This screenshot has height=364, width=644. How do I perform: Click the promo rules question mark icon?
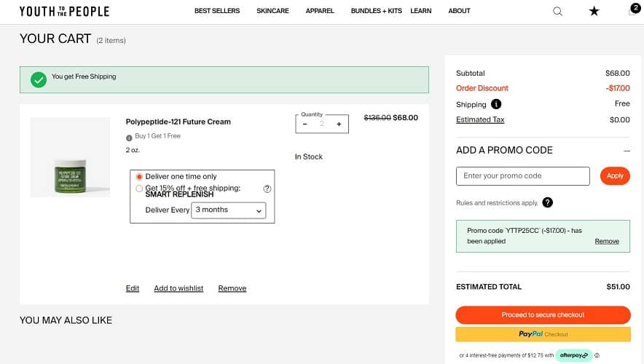tap(547, 202)
